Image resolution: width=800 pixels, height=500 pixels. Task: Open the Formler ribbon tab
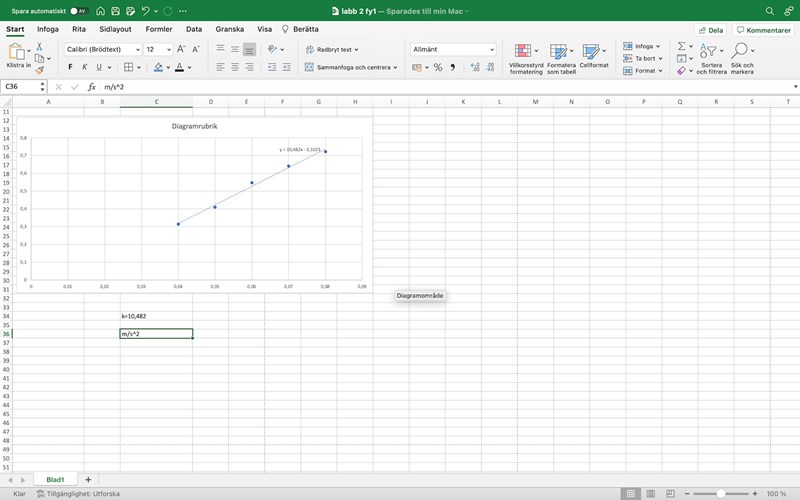coord(158,29)
